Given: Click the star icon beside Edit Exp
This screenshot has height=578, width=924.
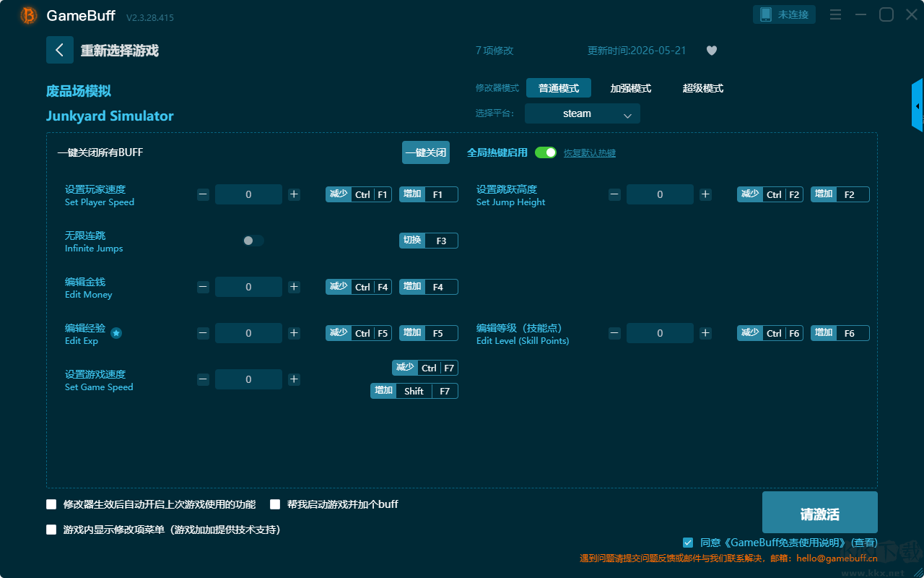Looking at the screenshot, I should pyautogui.click(x=116, y=333).
